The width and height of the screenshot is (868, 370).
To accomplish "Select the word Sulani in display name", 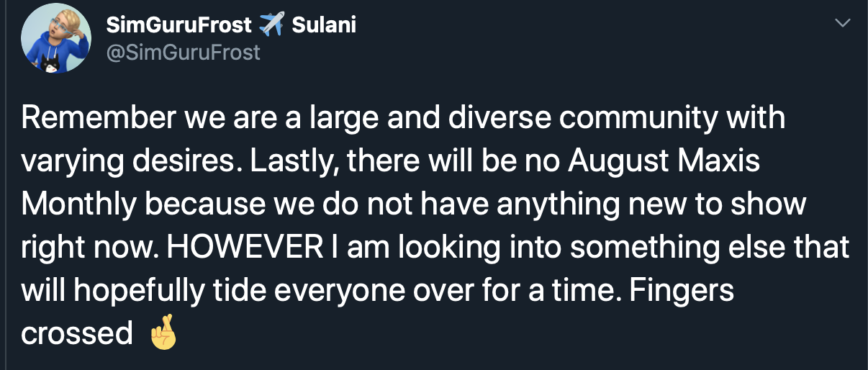I will click(x=323, y=25).
